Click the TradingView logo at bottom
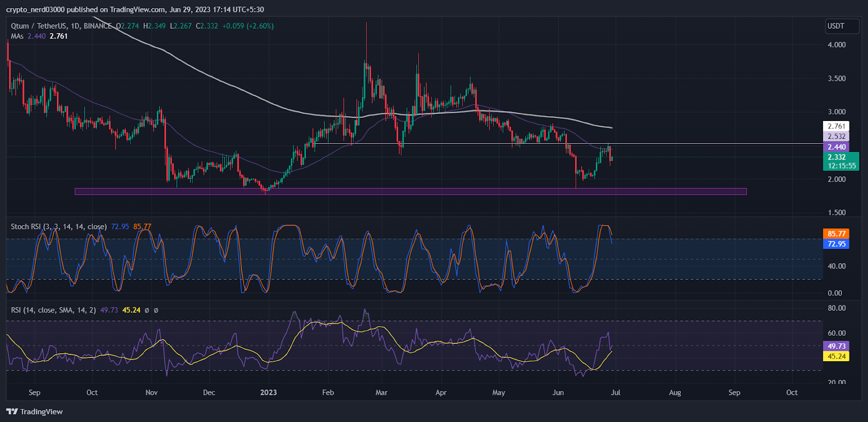 coord(35,412)
